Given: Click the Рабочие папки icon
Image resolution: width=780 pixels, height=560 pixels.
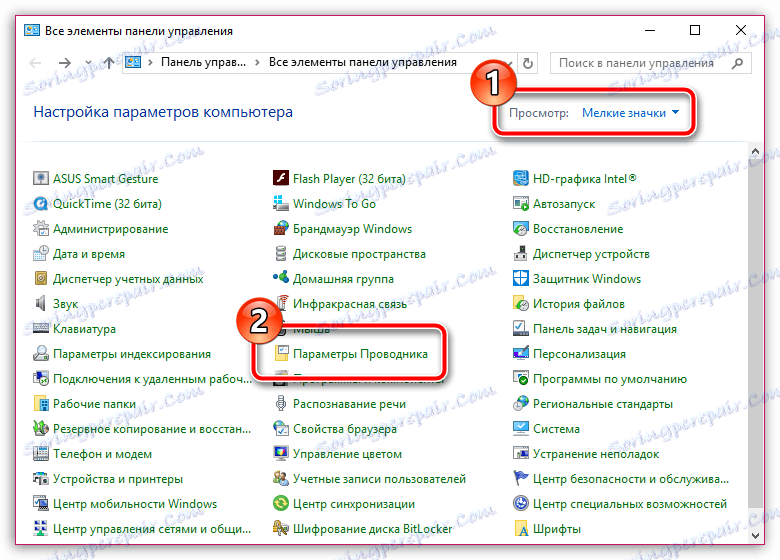Looking at the screenshot, I should click(40, 403).
